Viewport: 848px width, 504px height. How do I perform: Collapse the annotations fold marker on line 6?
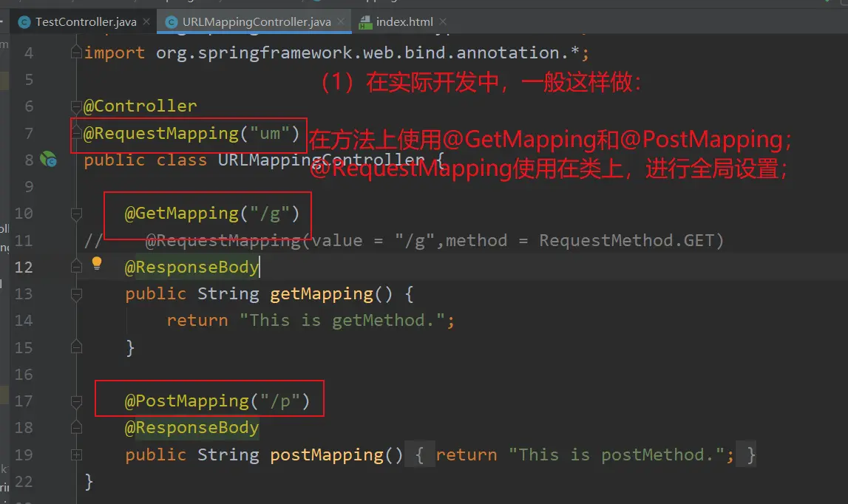[x=76, y=106]
